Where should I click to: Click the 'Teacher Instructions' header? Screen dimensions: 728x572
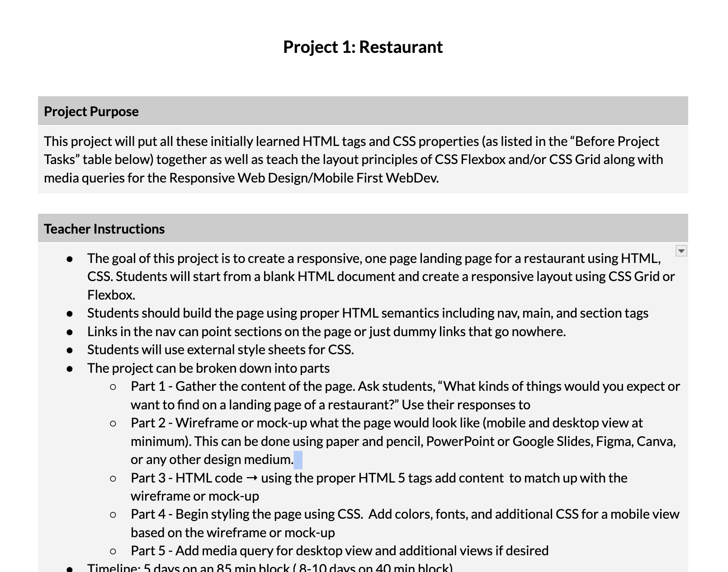104,229
